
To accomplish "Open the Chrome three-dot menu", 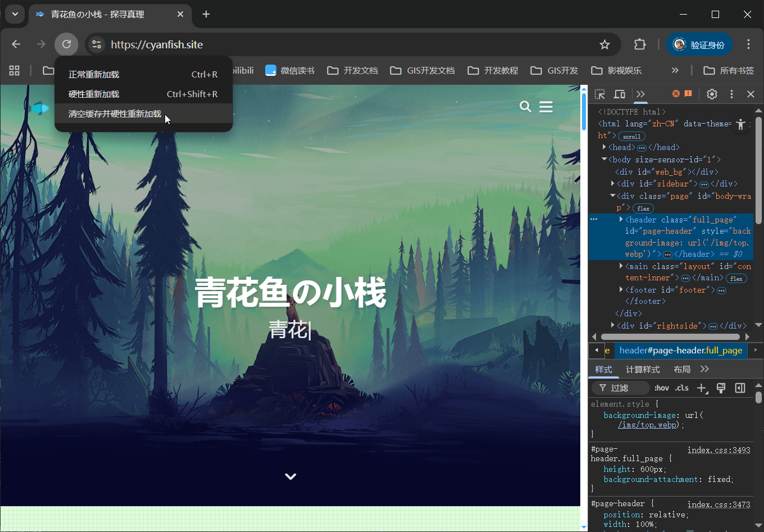I will pos(748,44).
